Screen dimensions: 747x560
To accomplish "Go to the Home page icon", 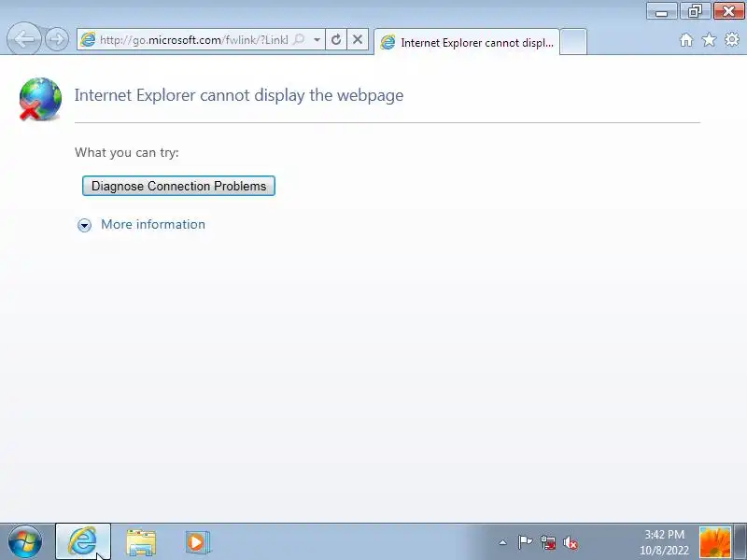I will [686, 39].
